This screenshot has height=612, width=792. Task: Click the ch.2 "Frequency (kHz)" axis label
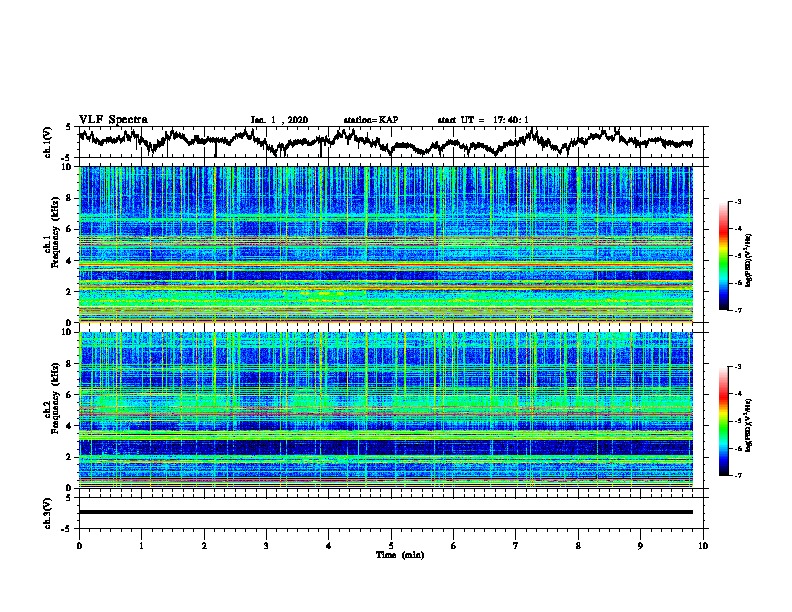tap(55, 397)
